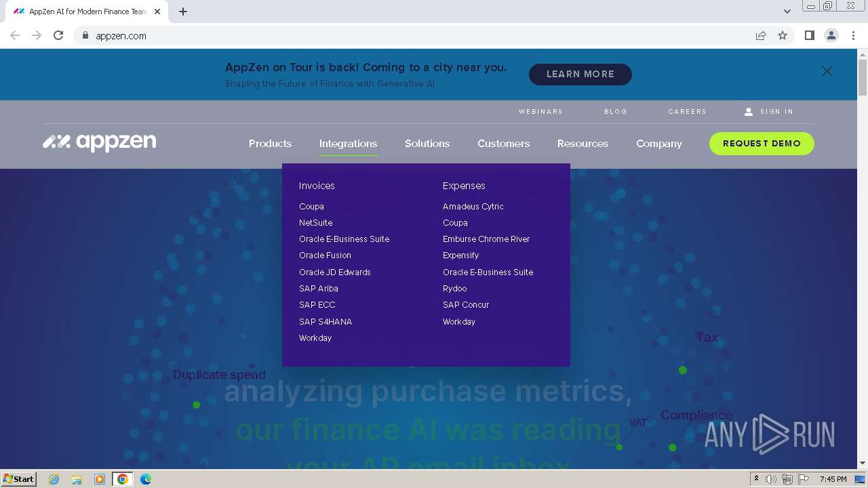Screen dimensions: 868x488
Task: Click the scrollbar down arrow
Action: point(863,464)
